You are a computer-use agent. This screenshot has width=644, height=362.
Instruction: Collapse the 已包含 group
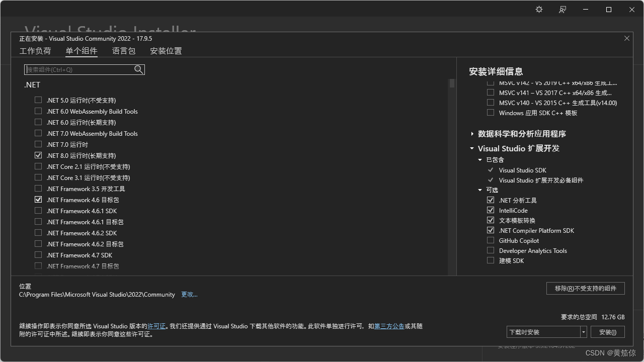480,160
